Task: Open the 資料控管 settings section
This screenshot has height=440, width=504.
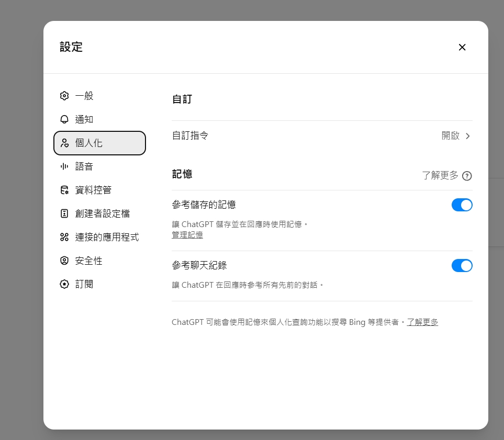Action: [x=99, y=190]
